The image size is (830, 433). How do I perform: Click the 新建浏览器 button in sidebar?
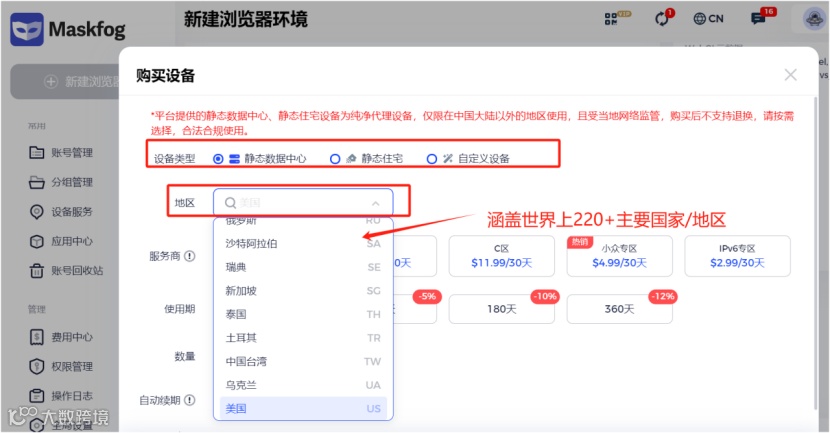point(66,82)
